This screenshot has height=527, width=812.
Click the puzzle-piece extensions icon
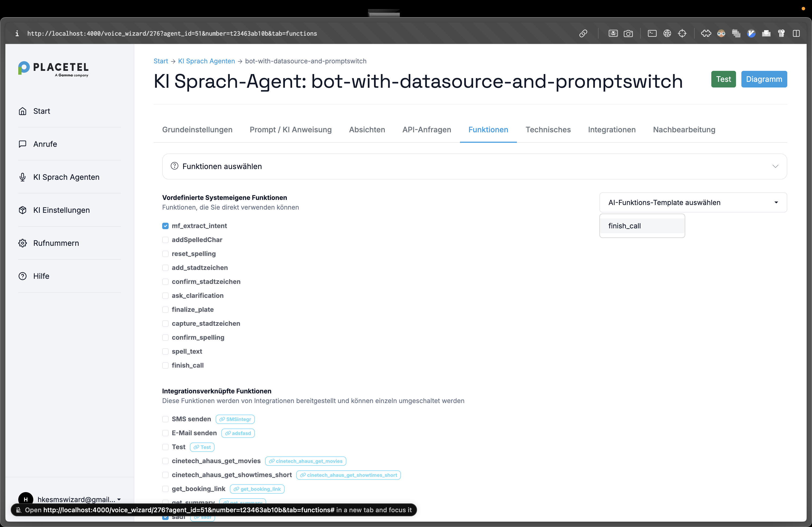coord(706,33)
